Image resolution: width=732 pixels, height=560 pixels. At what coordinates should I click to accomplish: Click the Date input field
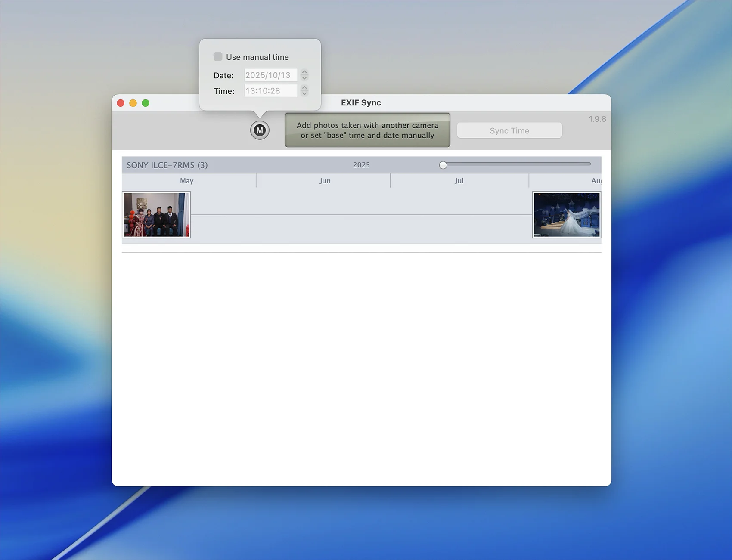pyautogui.click(x=270, y=75)
